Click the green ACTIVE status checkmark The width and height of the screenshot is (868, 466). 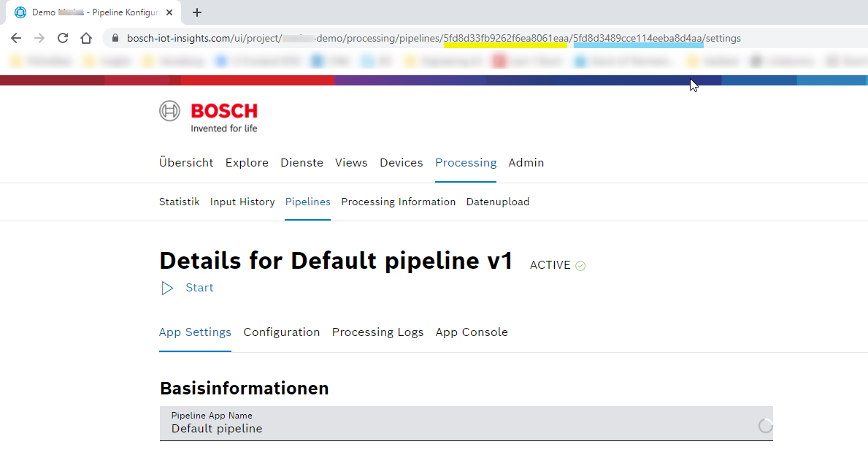(x=580, y=266)
